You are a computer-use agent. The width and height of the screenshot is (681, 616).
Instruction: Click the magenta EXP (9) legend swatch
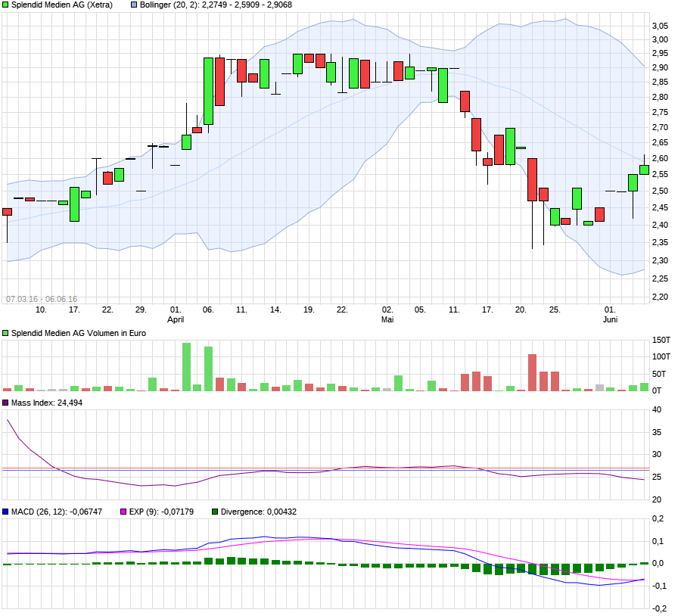(123, 512)
